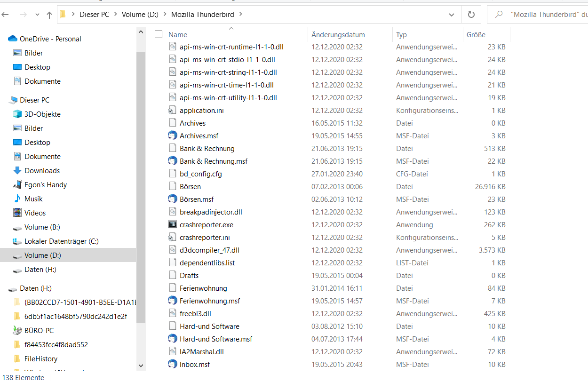Screen dimensions: 588x382
Task: Expand the address bar history dropdown
Action: tap(452, 15)
